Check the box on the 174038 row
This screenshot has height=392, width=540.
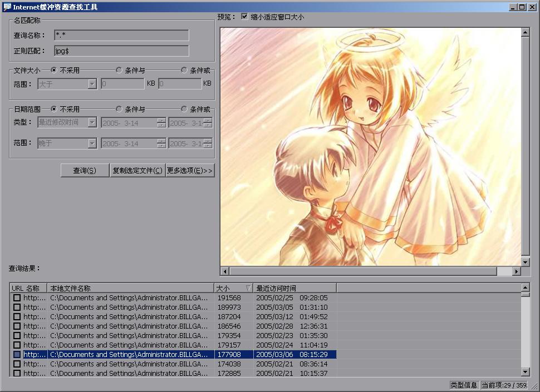click(x=17, y=364)
